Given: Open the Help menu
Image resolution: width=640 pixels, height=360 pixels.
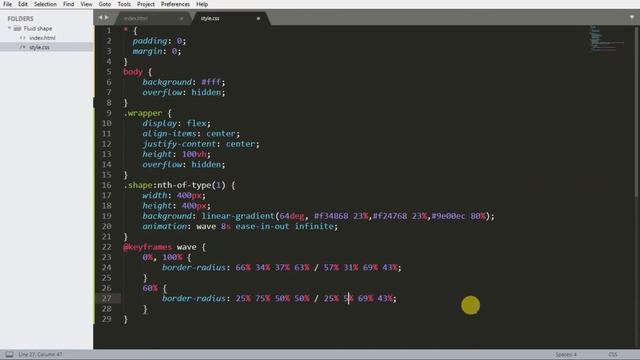Looking at the screenshot, I should tap(202, 4).
